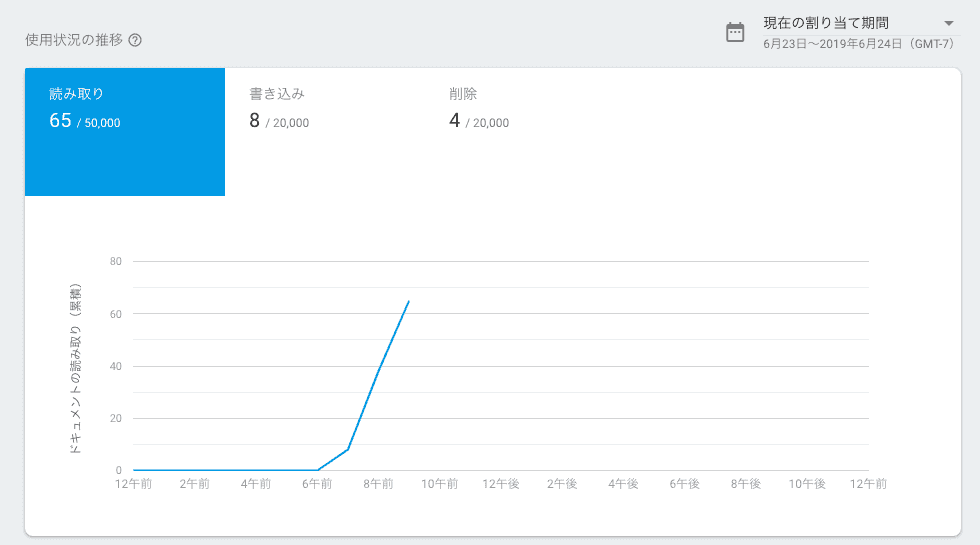Click the 6午後 x-axis time label

[684, 484]
